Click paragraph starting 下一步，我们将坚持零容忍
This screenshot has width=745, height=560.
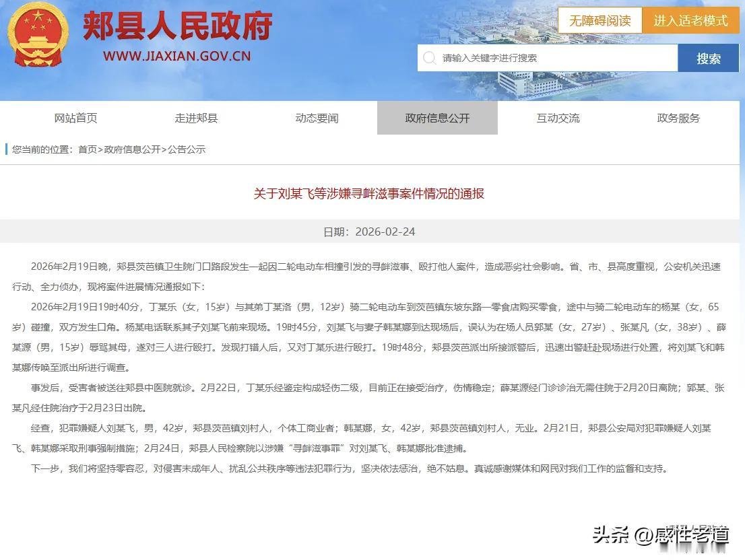349,469
